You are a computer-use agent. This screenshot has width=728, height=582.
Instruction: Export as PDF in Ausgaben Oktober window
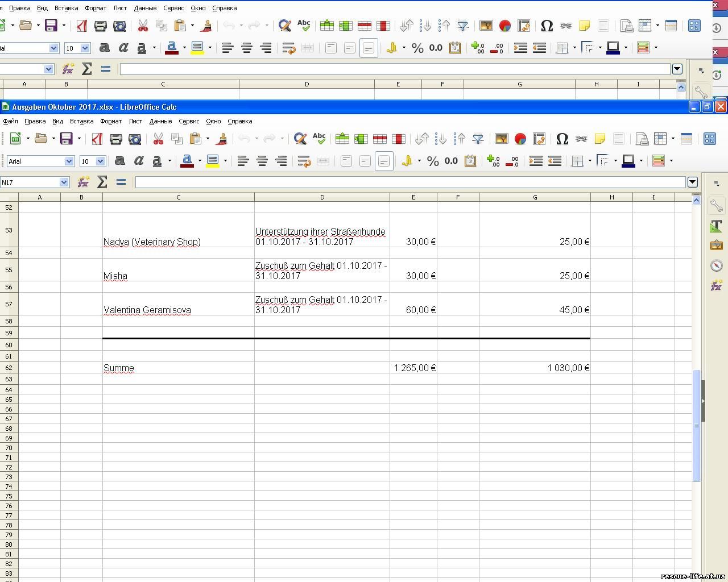pos(97,139)
